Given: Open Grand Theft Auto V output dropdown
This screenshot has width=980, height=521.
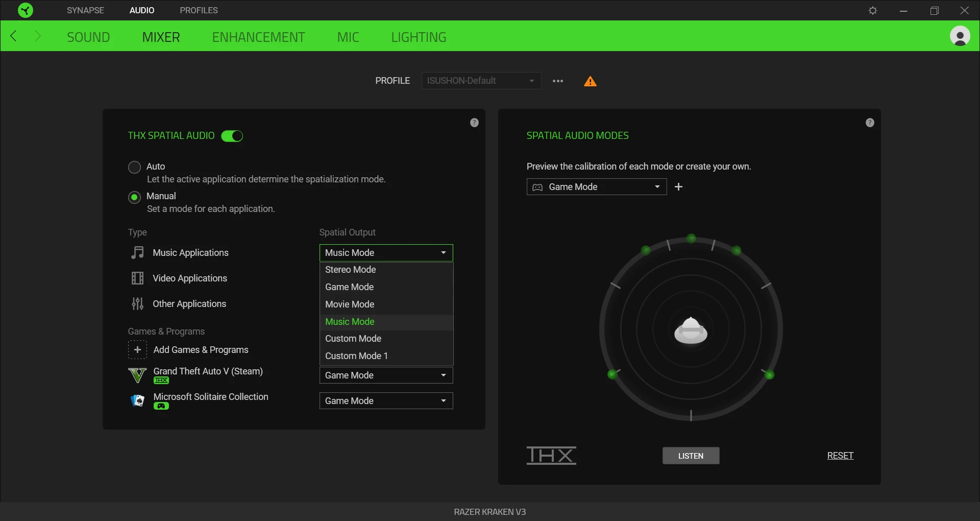Looking at the screenshot, I should (386, 375).
